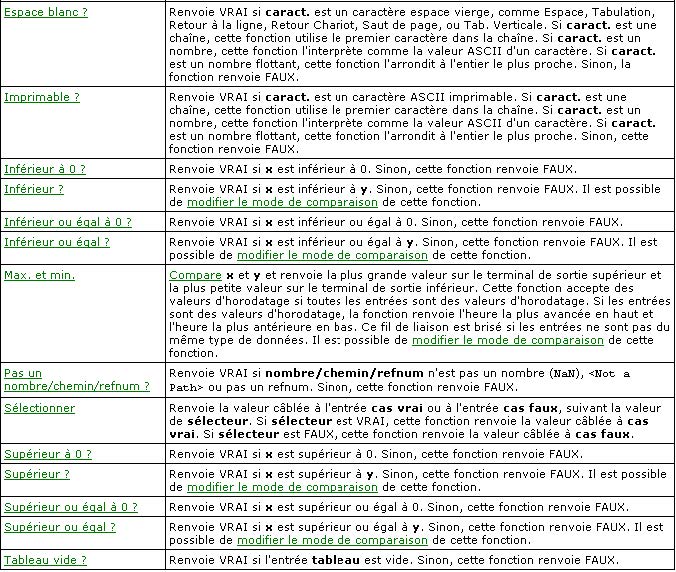This screenshot has height=572, width=676.
Task: Open "Pas un nombre/chemin/refnum ?" link
Action: (x=77, y=380)
